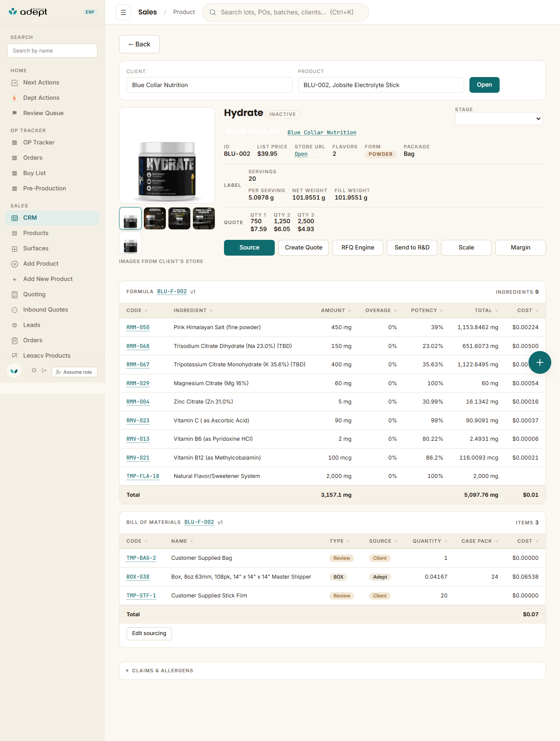Select the second product image thumbnail
Screen dimensions: 560x741
point(155,218)
